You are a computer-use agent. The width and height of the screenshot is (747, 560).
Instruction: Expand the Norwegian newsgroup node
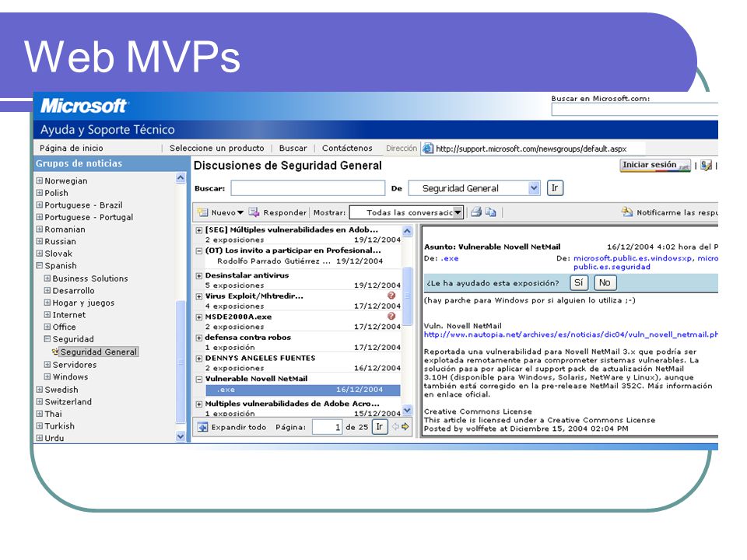click(40, 180)
